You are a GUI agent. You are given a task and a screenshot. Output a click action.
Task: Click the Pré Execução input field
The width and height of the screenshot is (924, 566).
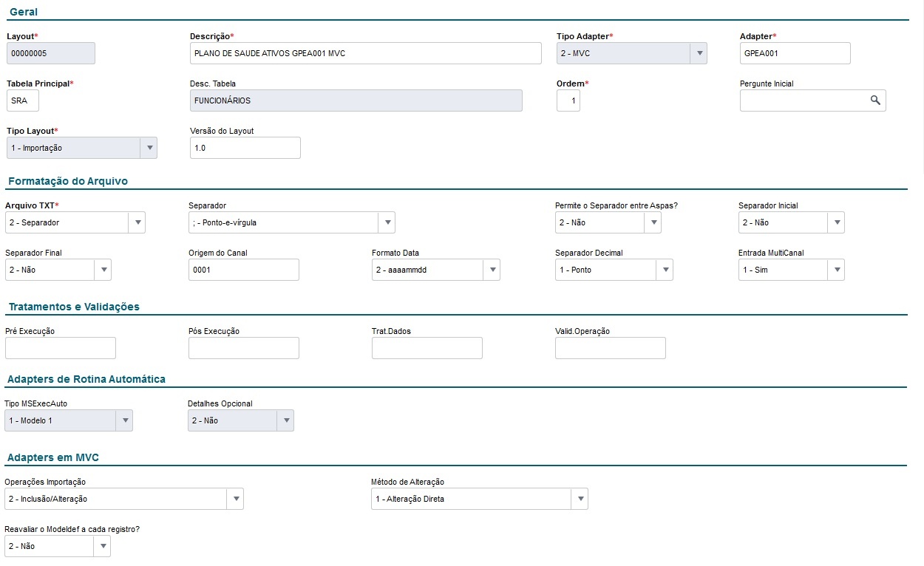click(60, 348)
